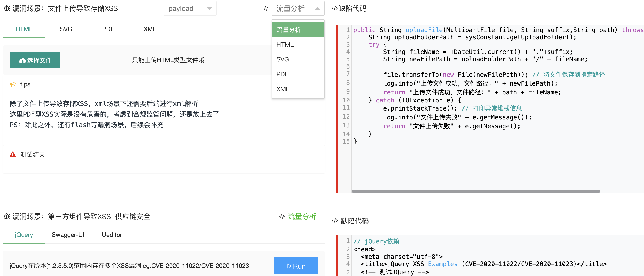Click the 选择文件 upload button
The width and height of the screenshot is (644, 276).
point(35,60)
